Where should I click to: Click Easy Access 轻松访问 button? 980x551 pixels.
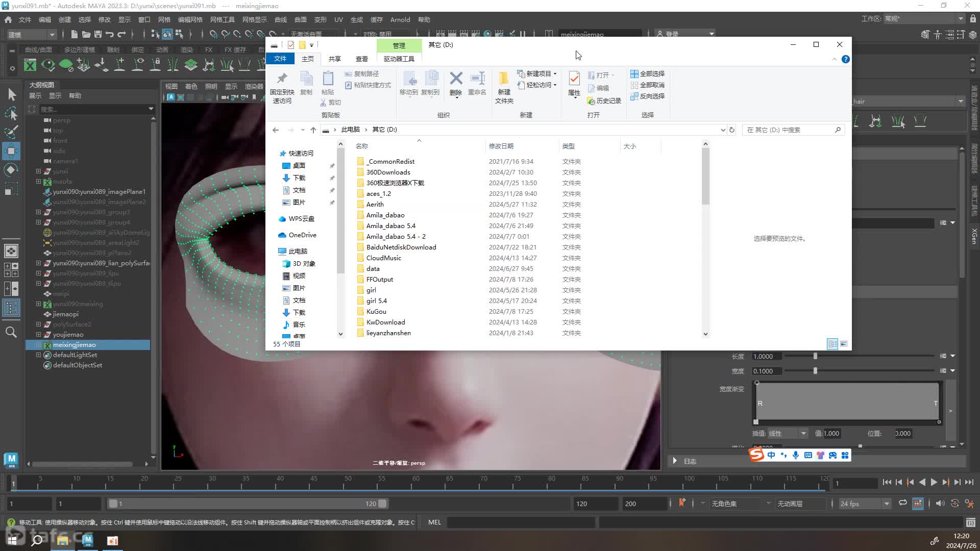pos(537,85)
